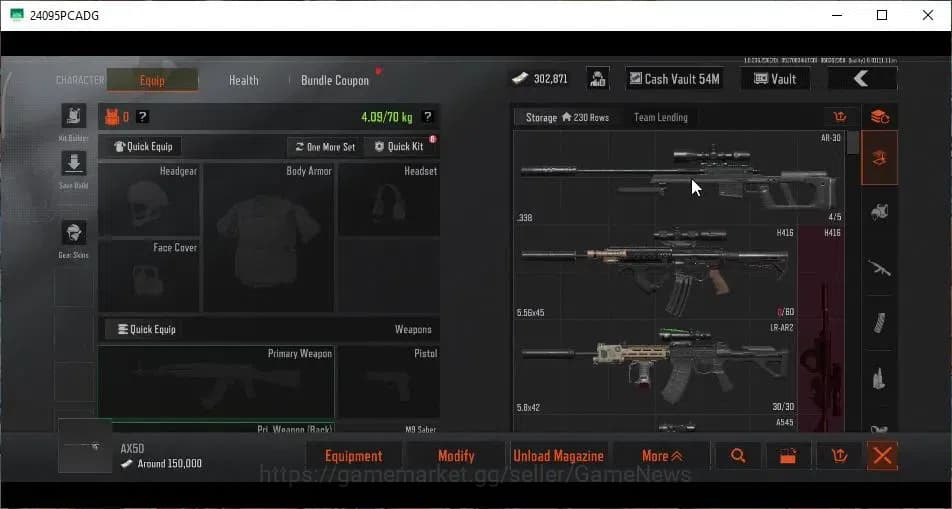952x509 pixels.
Task: Open the Vault button
Action: coord(775,79)
